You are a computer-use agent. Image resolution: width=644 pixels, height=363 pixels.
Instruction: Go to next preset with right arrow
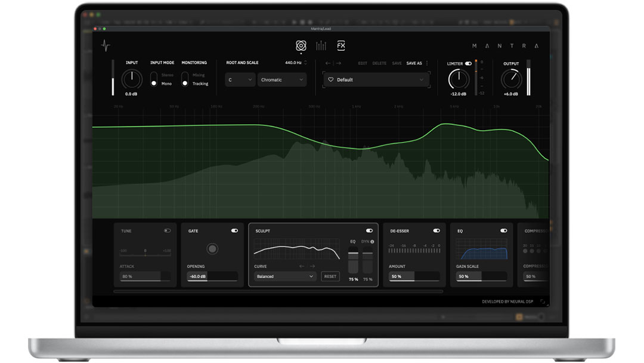339,63
